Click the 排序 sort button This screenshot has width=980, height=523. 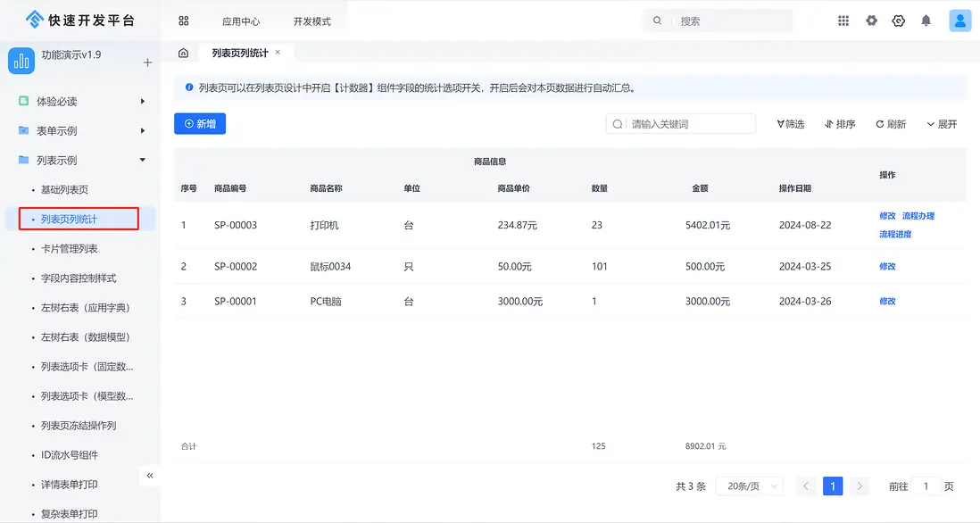tap(840, 124)
